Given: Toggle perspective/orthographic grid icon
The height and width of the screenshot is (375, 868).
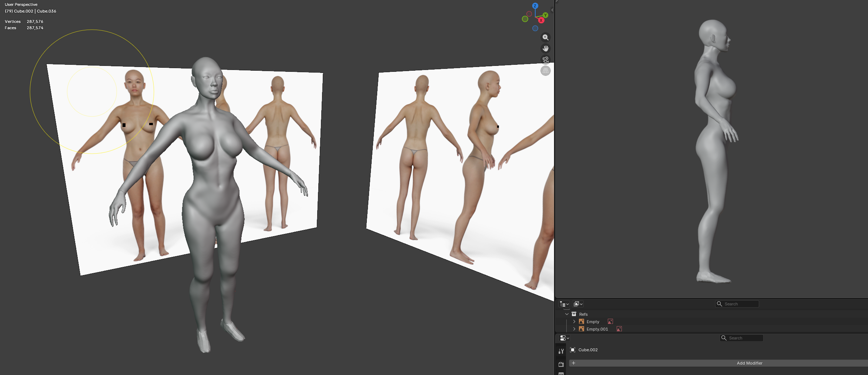Looking at the screenshot, I should tap(545, 71).
